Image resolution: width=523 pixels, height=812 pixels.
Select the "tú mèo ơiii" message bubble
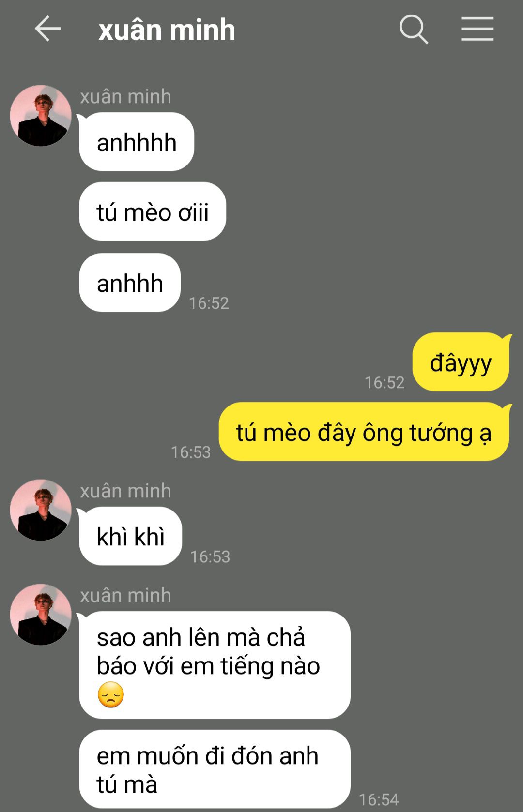pyautogui.click(x=153, y=211)
